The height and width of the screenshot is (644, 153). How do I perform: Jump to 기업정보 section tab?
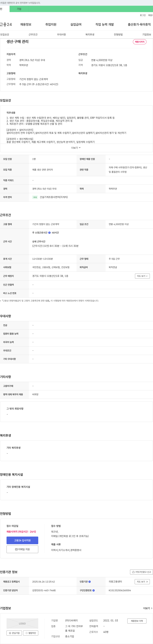(x=147, y=34)
